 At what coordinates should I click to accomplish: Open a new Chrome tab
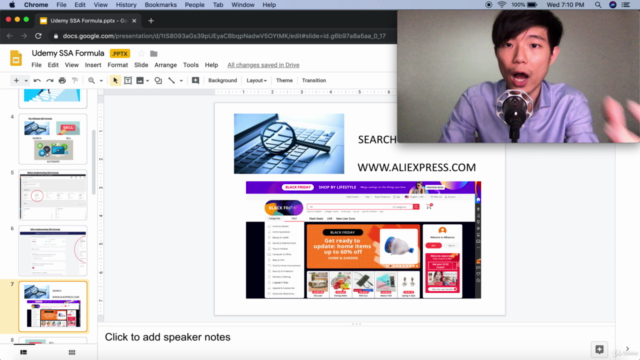coord(151,21)
